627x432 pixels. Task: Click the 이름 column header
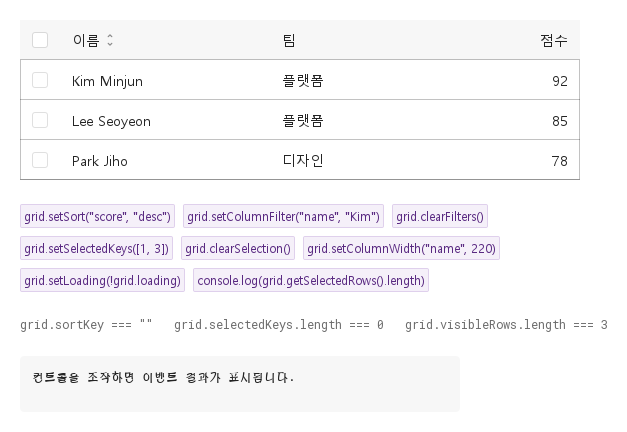[86, 40]
